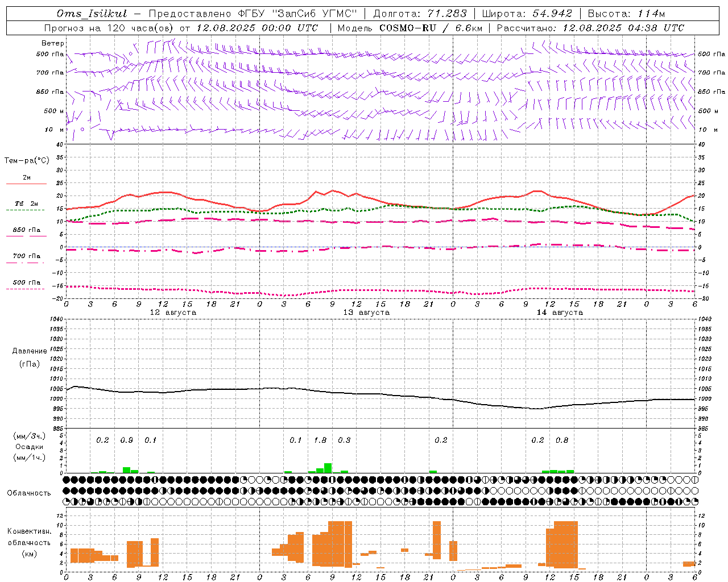728x582 pixels.
Task: Click the (мм/3ч.) precipitation unit label
Action: [30, 436]
